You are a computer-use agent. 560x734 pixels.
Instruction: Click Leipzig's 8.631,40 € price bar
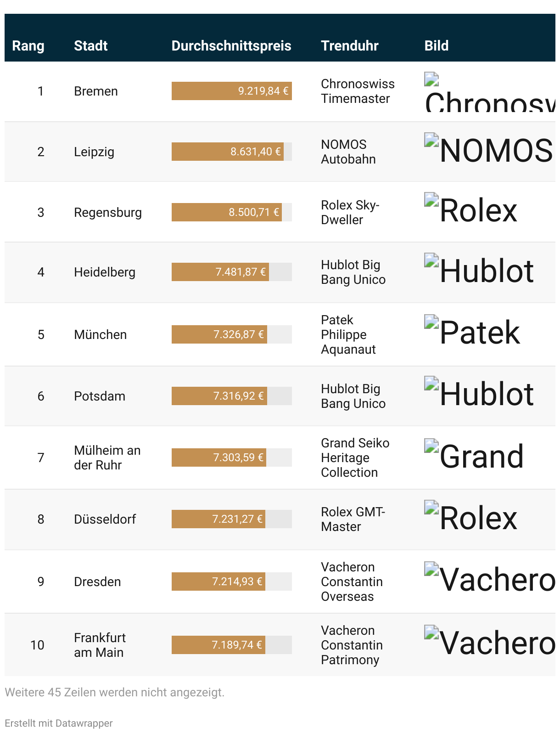[228, 152]
